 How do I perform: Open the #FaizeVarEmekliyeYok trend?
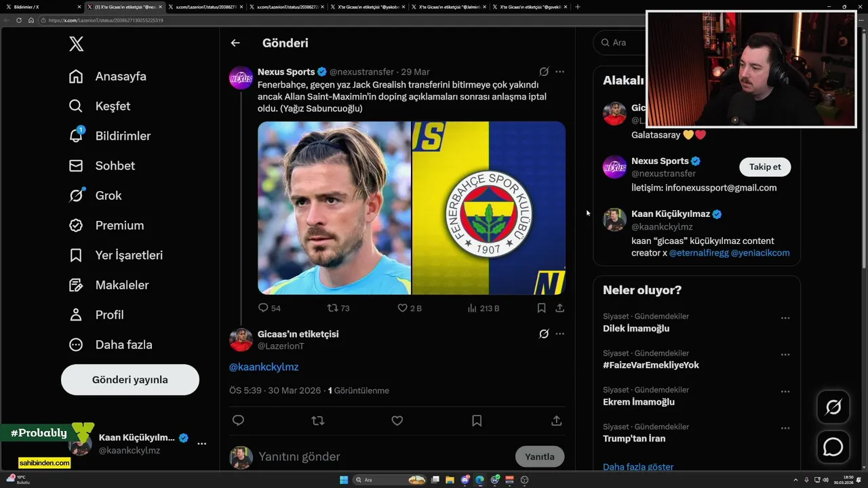tap(651, 365)
